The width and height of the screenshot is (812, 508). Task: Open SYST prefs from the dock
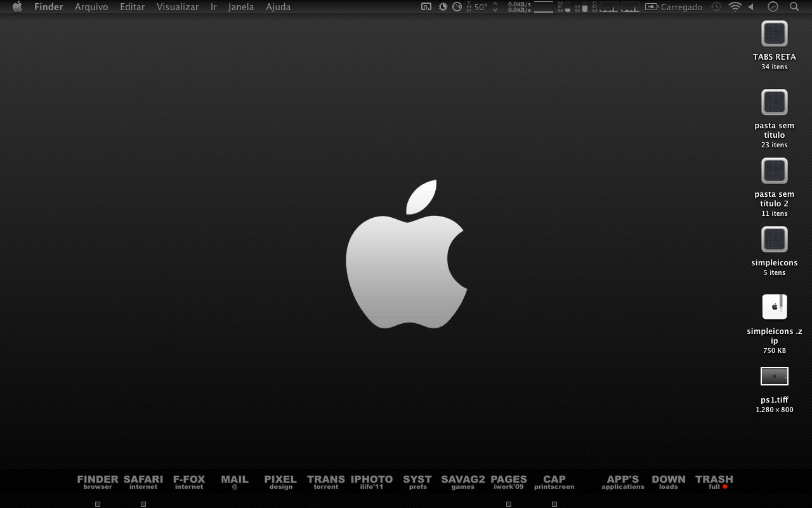click(417, 482)
